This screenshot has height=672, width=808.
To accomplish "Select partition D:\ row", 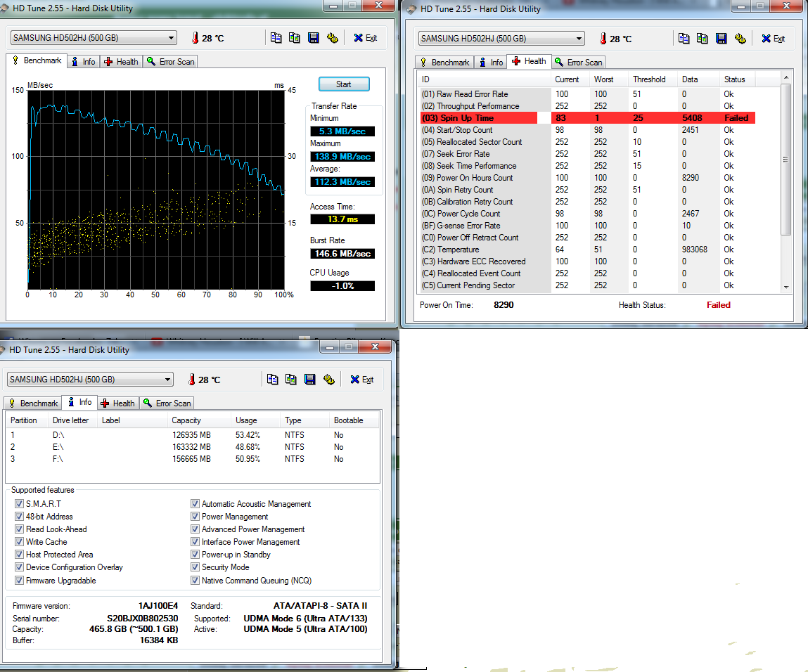I will pyautogui.click(x=193, y=435).
